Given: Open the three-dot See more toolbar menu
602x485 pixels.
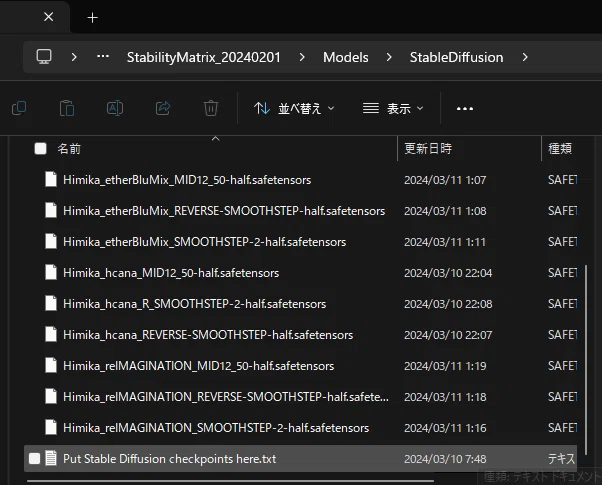Looking at the screenshot, I should [465, 109].
